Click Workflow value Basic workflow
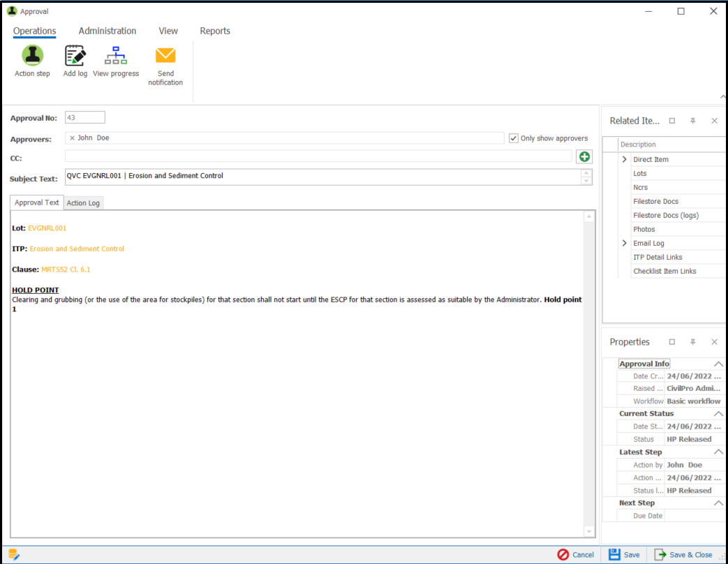Image resolution: width=728 pixels, height=564 pixels. [694, 401]
